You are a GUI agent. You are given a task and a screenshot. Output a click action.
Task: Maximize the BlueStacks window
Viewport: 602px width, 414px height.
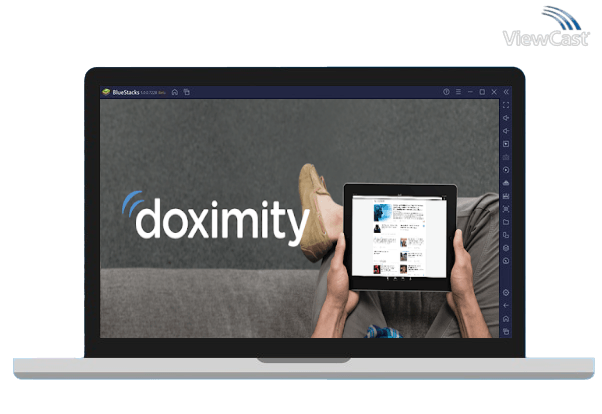[x=482, y=92]
